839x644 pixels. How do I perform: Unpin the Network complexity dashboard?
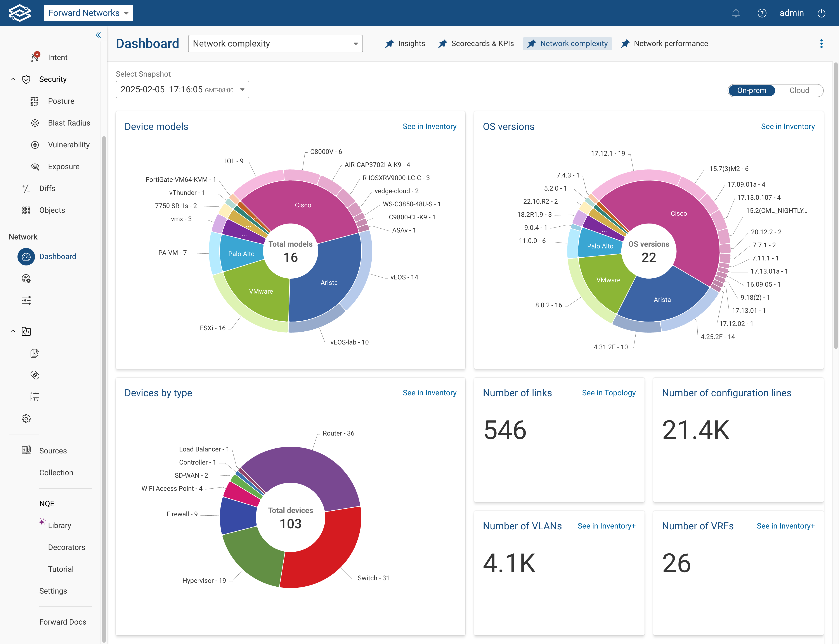click(532, 43)
